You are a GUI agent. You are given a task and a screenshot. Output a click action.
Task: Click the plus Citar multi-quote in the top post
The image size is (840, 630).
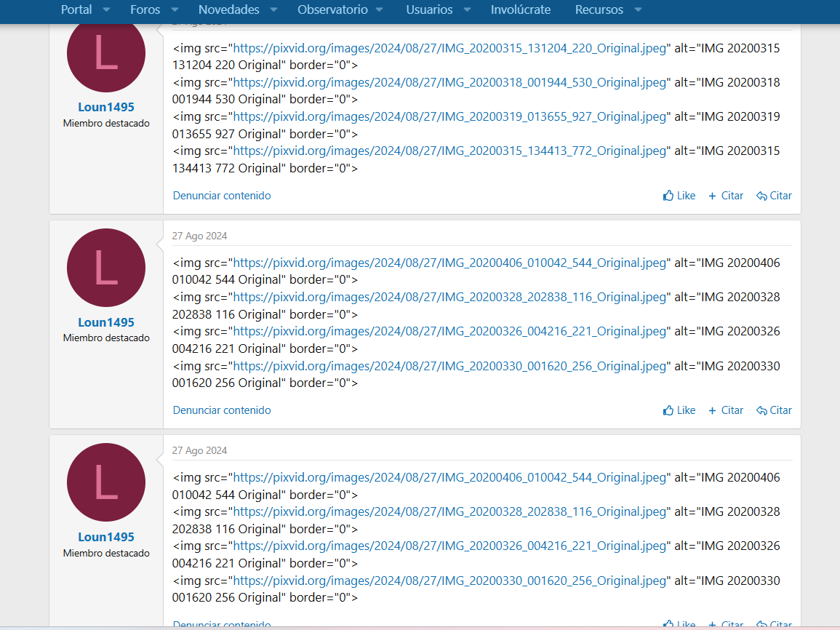[726, 196]
